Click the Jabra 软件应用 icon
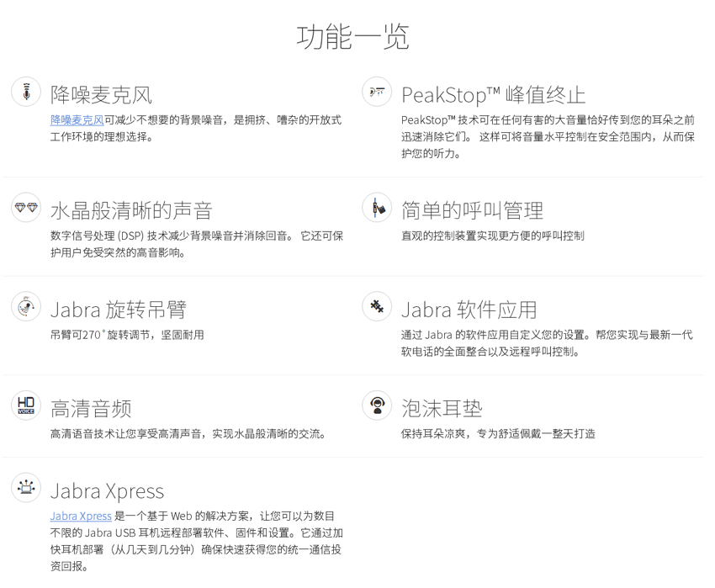This screenshot has height=588, width=715. click(377, 306)
